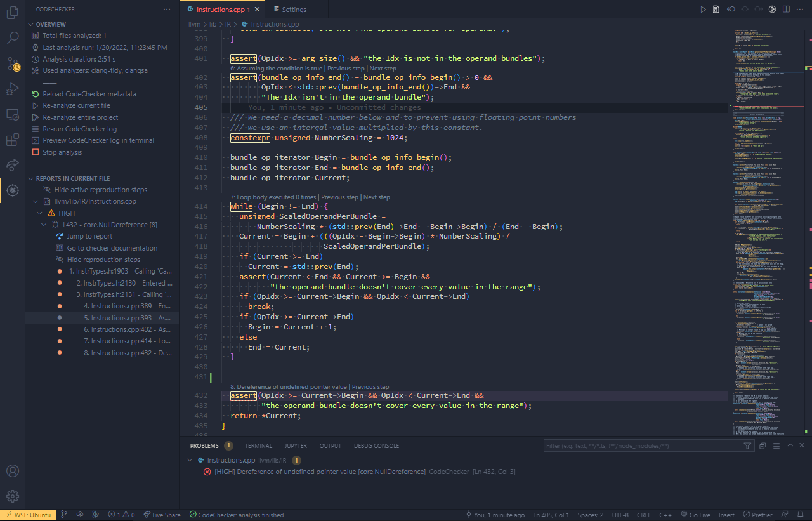812x521 pixels.
Task: Open the Search view in activity bar
Action: coord(12,37)
